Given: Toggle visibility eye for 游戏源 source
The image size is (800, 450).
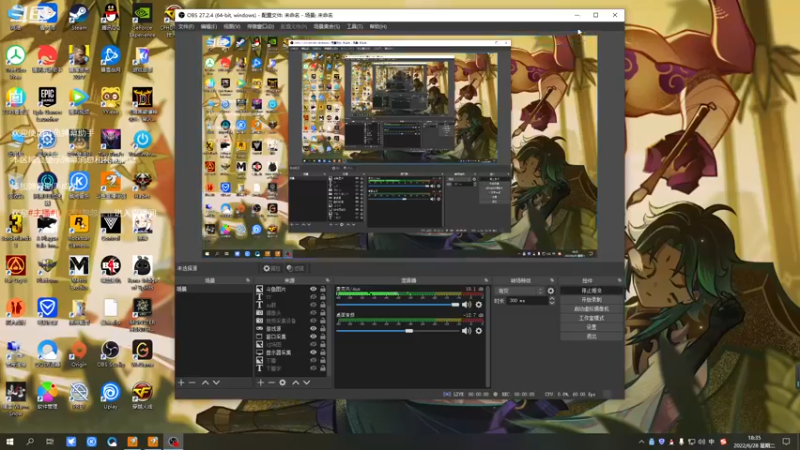Looking at the screenshot, I should [x=313, y=329].
